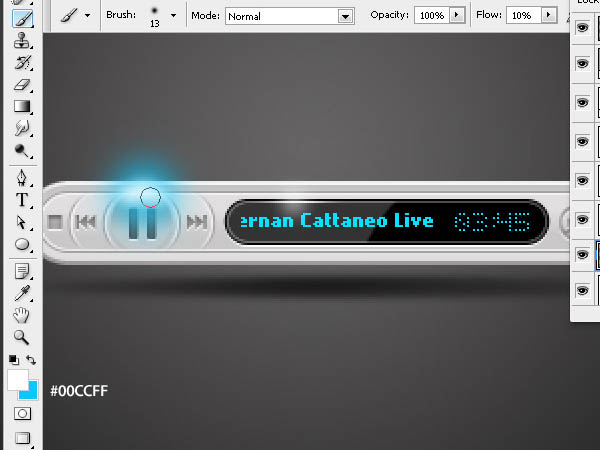Screen dimensions: 600x450
Task: Toggle visibility eye of the bottom-most layer
Action: click(x=582, y=290)
